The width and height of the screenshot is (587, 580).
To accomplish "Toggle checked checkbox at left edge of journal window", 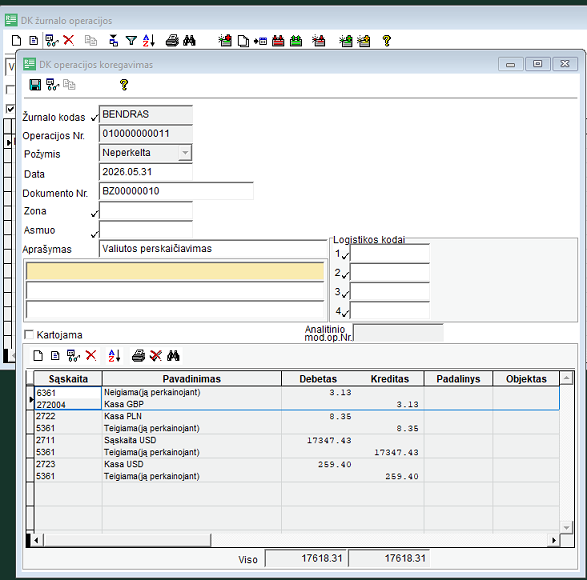I will tap(10, 109).
